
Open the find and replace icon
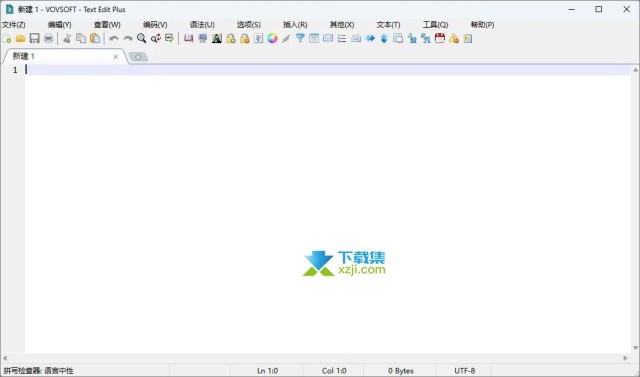(x=156, y=39)
